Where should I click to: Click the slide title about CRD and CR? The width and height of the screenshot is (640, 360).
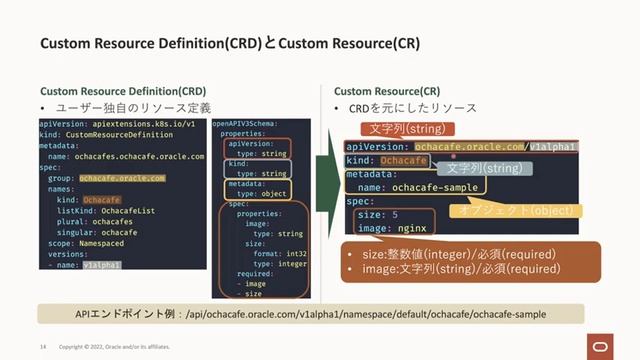point(230,43)
